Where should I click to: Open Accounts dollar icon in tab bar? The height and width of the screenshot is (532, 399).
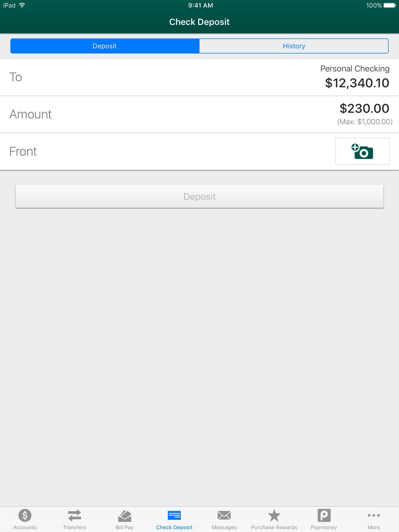pyautogui.click(x=25, y=515)
